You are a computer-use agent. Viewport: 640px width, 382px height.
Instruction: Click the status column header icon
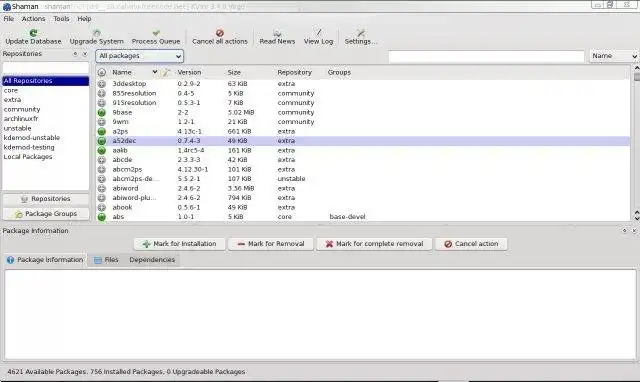pyautogui.click(x=102, y=72)
